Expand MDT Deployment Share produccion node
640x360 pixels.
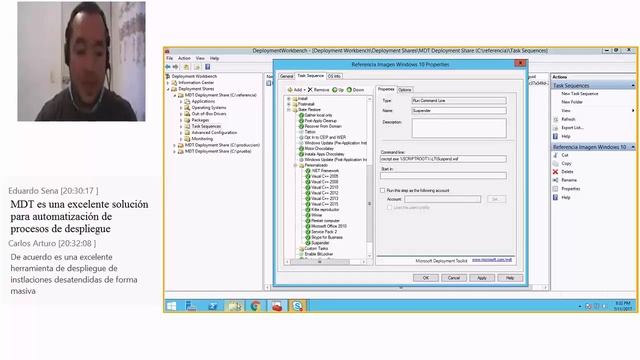pos(175,145)
